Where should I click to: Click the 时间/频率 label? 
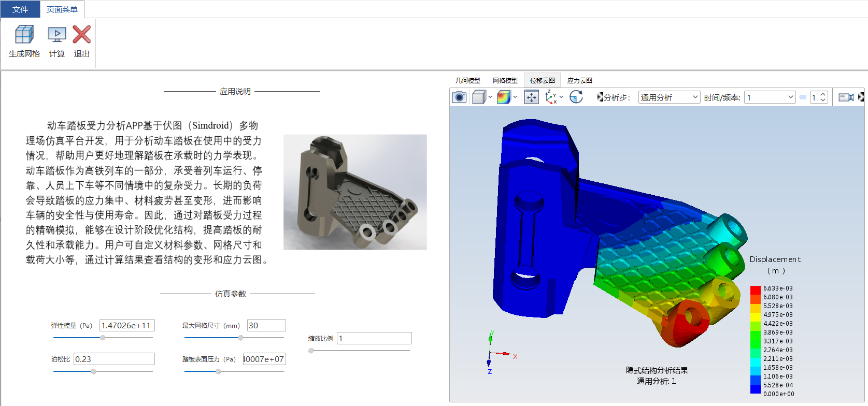coord(722,97)
